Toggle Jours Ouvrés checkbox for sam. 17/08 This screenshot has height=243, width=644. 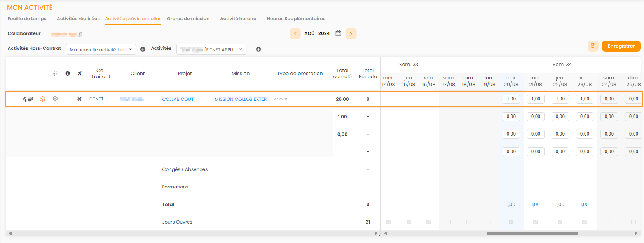pos(449,222)
